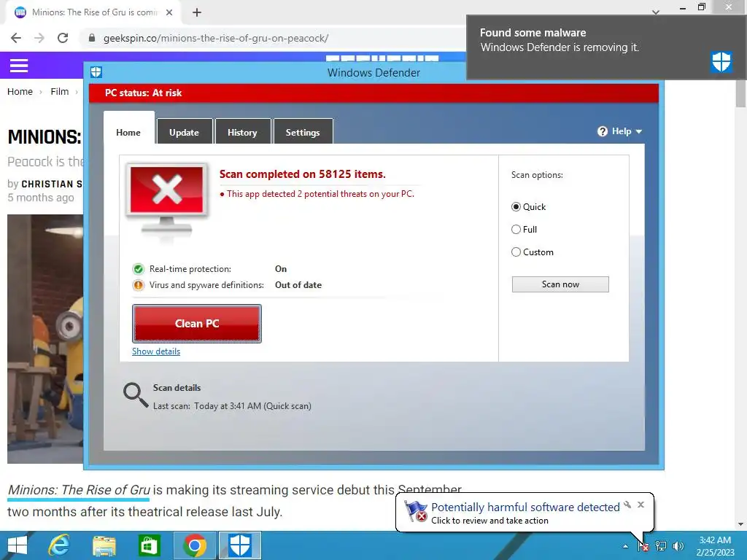
Task: Close the Minions Chrome tab
Action: click(169, 12)
